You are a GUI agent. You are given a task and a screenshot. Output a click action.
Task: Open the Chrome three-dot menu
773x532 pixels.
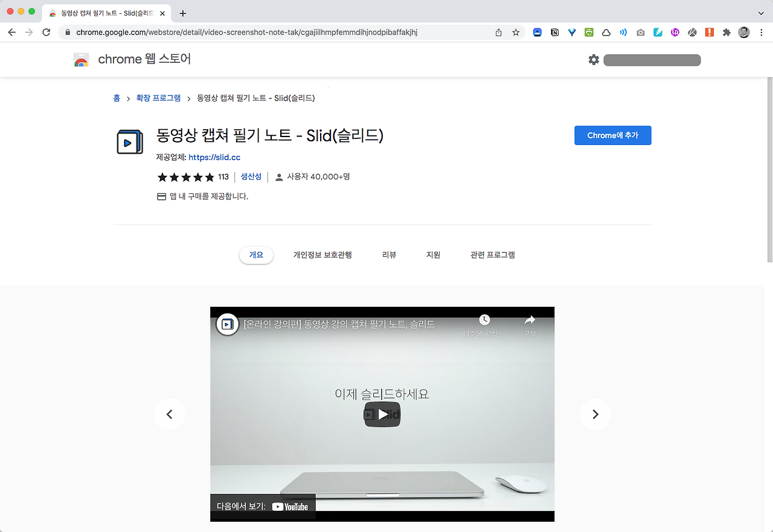pos(762,33)
